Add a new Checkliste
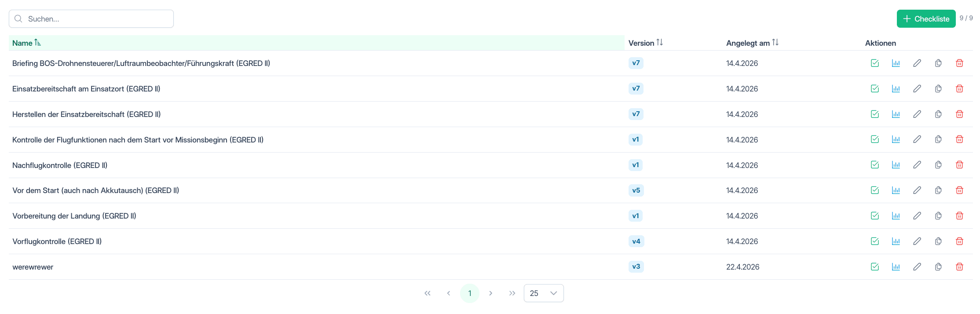This screenshot has width=980, height=314. pos(926,18)
